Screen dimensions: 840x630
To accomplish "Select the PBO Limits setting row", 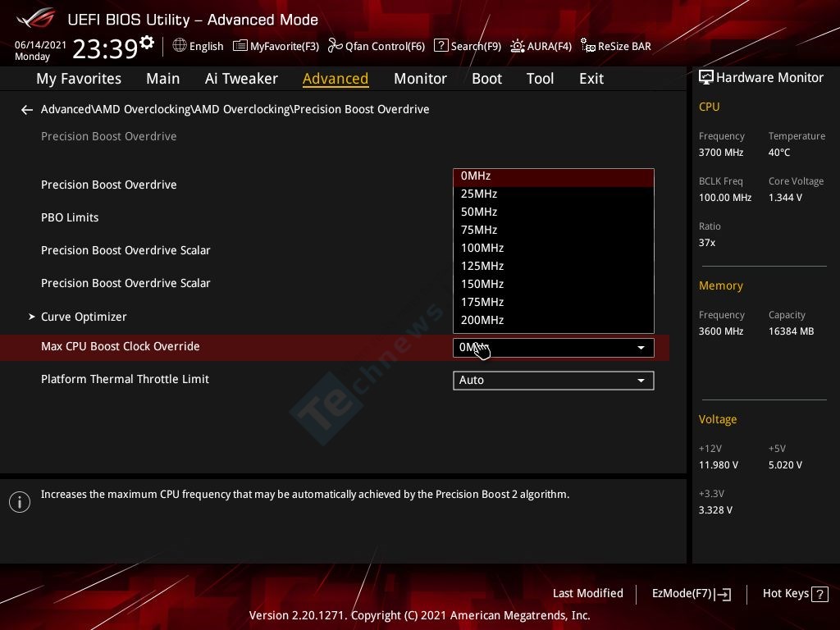I will point(70,217).
